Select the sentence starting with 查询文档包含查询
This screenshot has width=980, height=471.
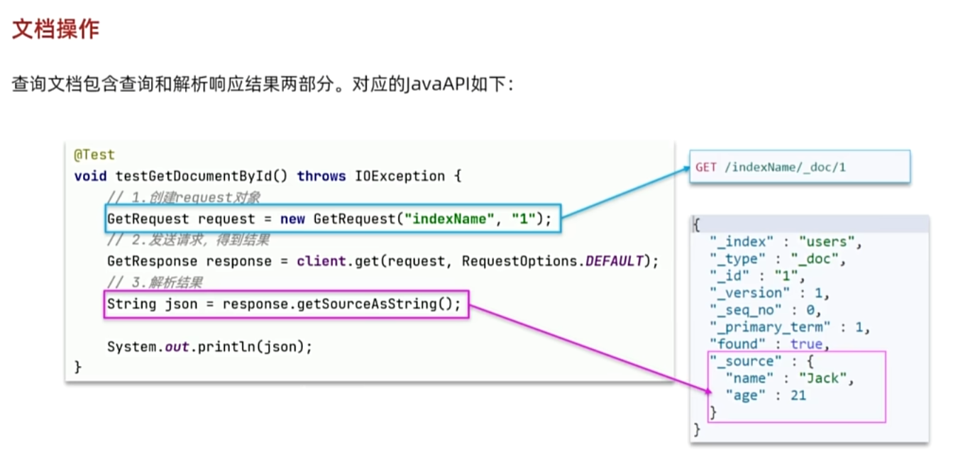(x=262, y=84)
